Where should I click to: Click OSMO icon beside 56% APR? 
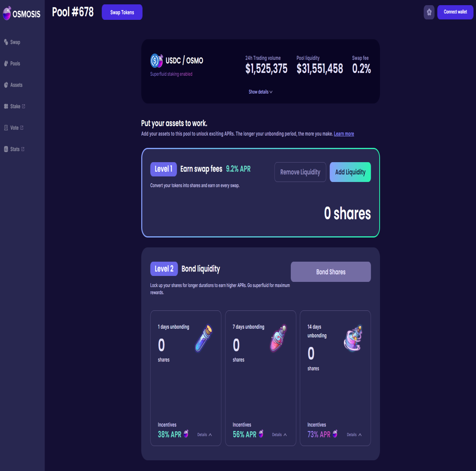coord(261,433)
